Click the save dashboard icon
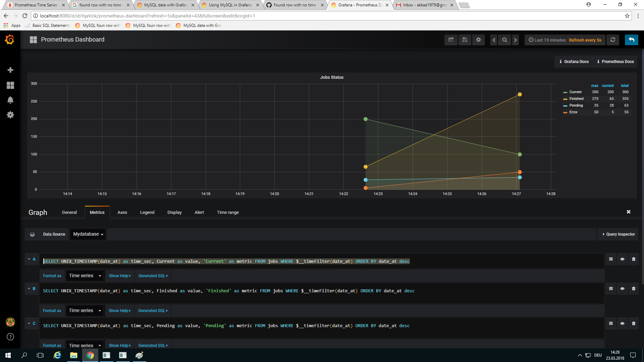The height and width of the screenshot is (362, 644). [465, 40]
